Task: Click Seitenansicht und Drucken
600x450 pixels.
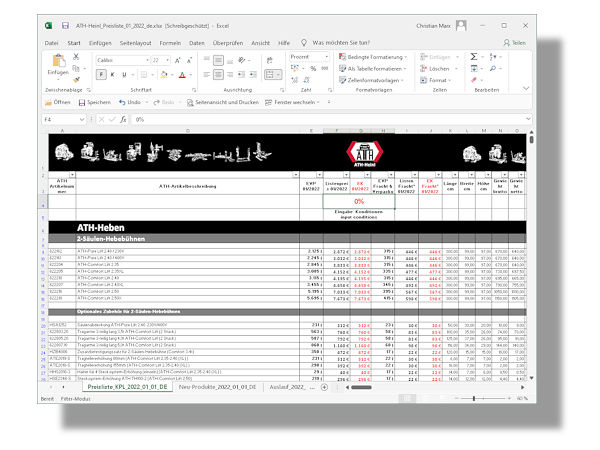Action: point(223,102)
